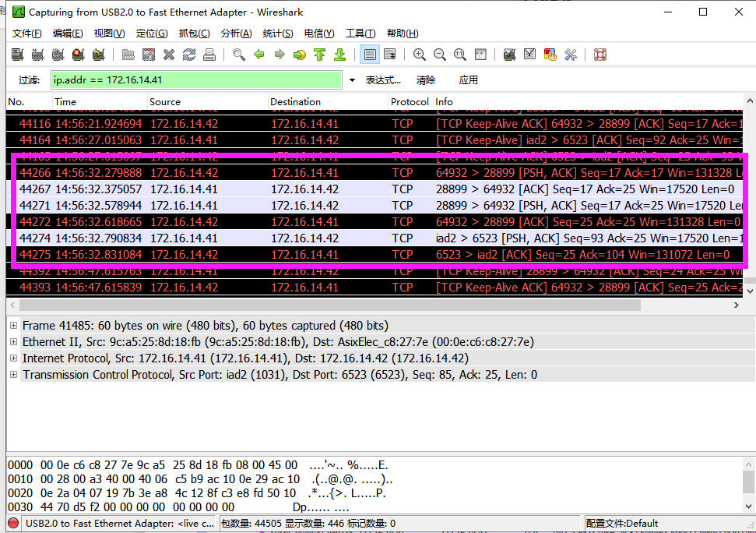The height and width of the screenshot is (533, 756).
Task: Go forward in packet history
Action: [280, 55]
